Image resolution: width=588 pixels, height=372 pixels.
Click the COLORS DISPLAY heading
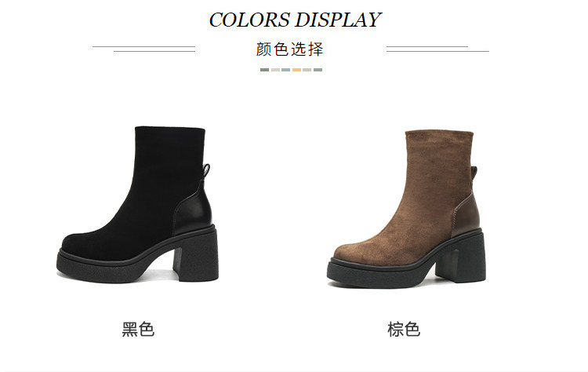pos(295,20)
